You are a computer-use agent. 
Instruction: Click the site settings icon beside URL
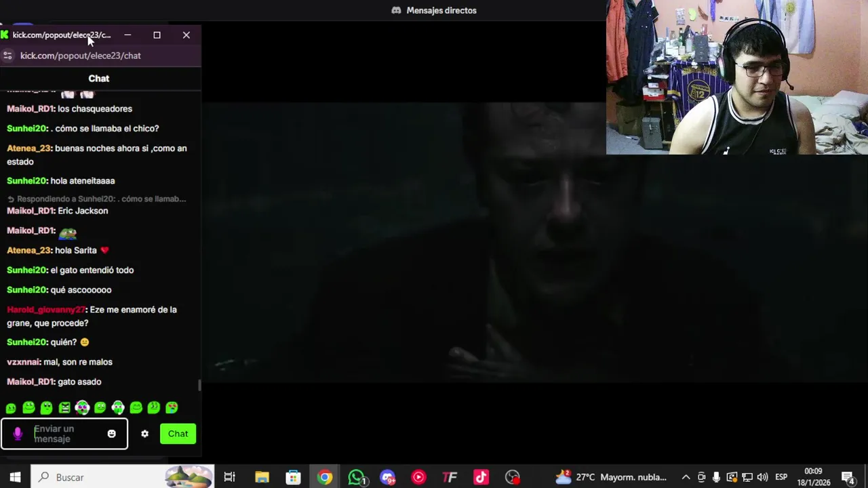pos(8,56)
